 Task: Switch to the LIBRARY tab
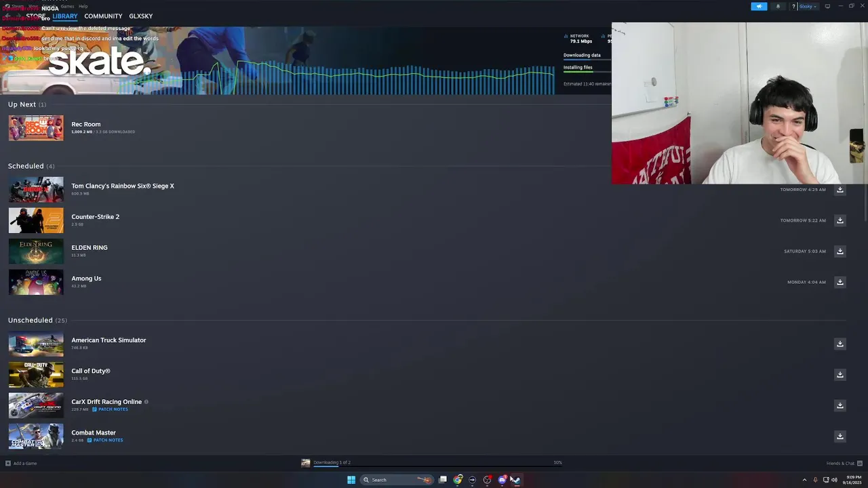point(65,16)
